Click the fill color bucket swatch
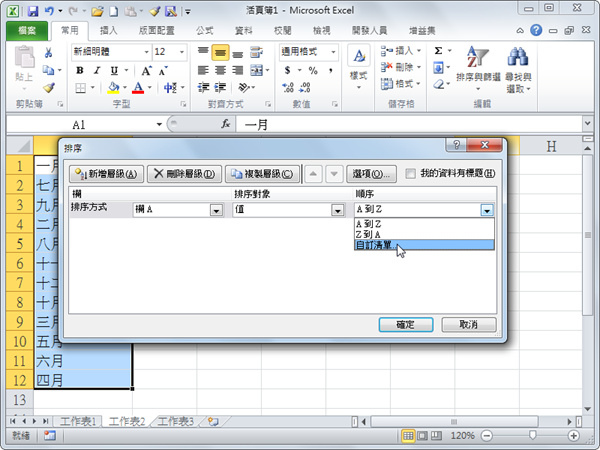Image resolution: width=600 pixels, height=450 pixels. point(114,88)
